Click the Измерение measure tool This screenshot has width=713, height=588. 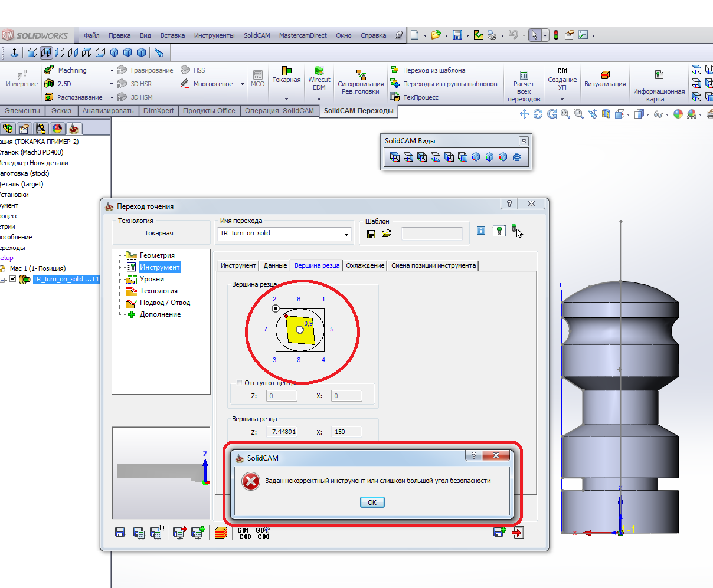[x=22, y=78]
